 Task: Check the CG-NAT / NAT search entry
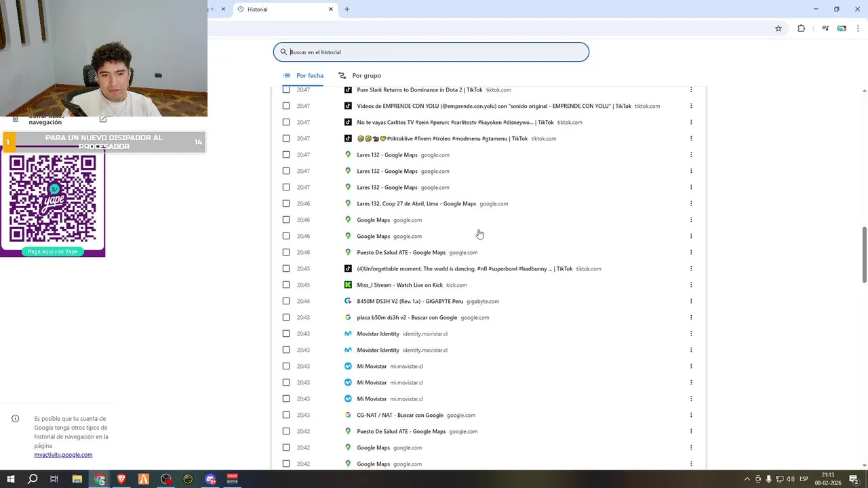pos(286,415)
